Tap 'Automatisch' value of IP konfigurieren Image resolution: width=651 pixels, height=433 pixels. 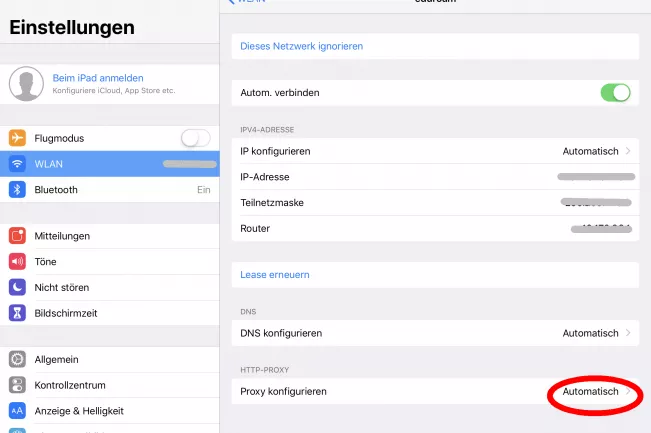[x=590, y=151]
